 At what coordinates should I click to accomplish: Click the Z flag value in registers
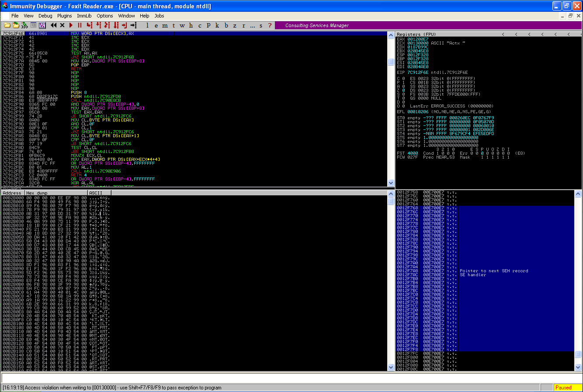click(403, 90)
